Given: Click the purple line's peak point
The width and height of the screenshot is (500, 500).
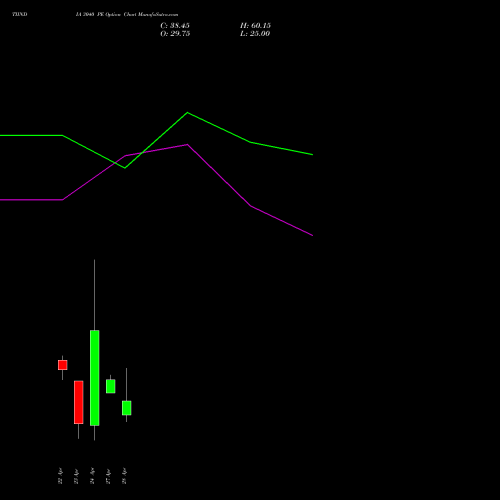Looking at the screenshot, I should click(187, 145).
